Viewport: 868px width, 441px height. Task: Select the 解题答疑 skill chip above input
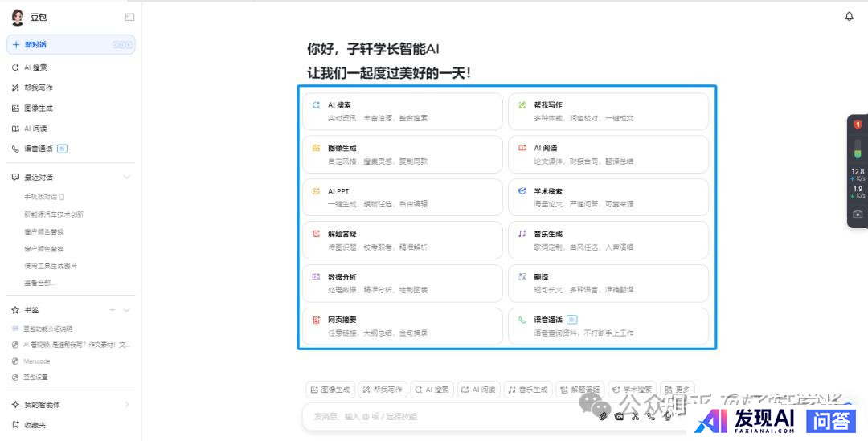tap(580, 390)
